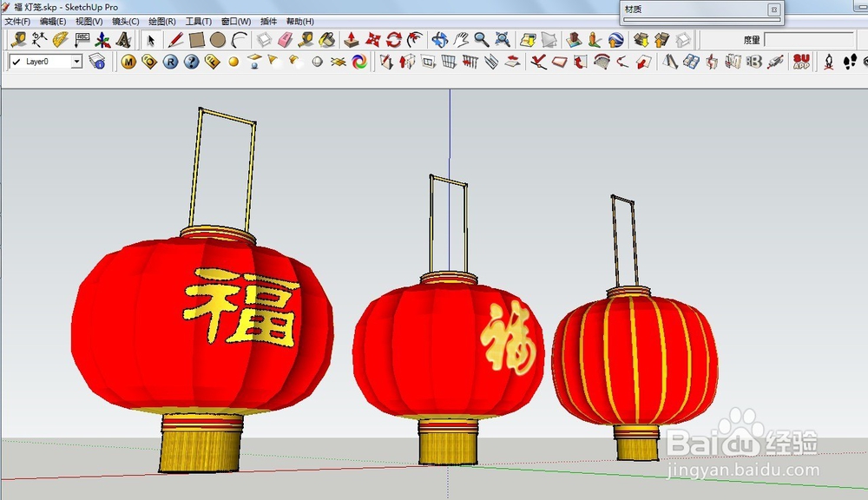The width and height of the screenshot is (868, 500).
Task: Select the Arc tool
Action: click(x=239, y=40)
